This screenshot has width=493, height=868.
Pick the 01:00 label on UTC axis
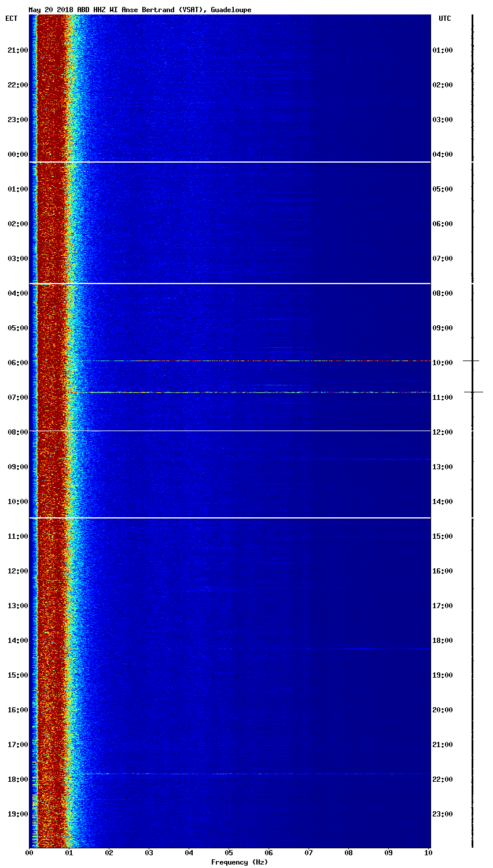(x=443, y=50)
